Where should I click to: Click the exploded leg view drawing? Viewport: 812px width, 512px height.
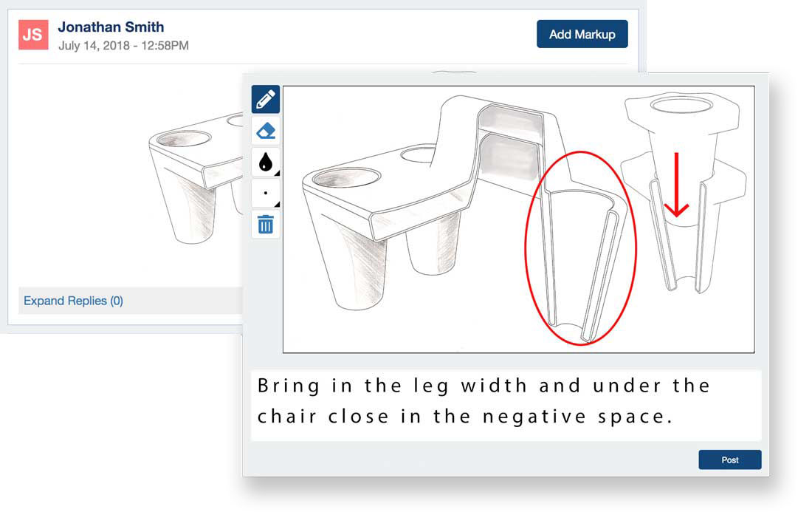coord(683,193)
